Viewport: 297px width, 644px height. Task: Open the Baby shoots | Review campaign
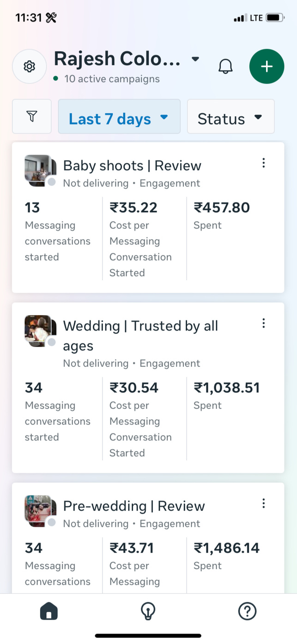[132, 166]
